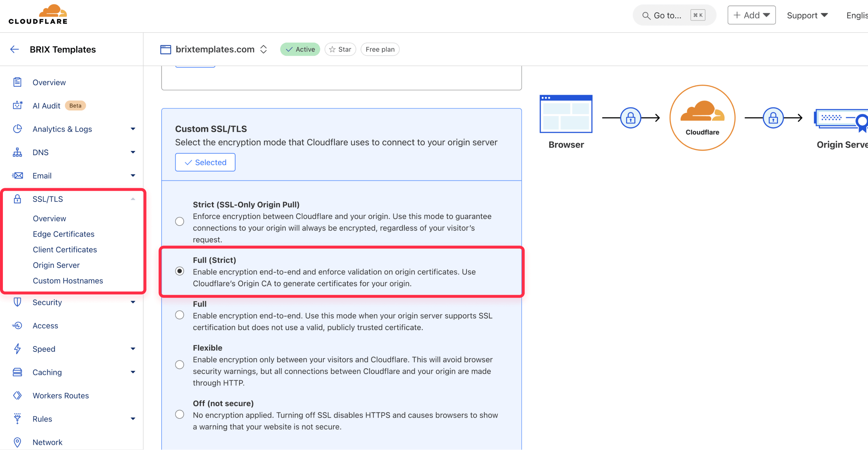Click the lock icon between Cloudflare and Origin Server
Image resolution: width=868 pixels, height=450 pixels.
pos(773,118)
